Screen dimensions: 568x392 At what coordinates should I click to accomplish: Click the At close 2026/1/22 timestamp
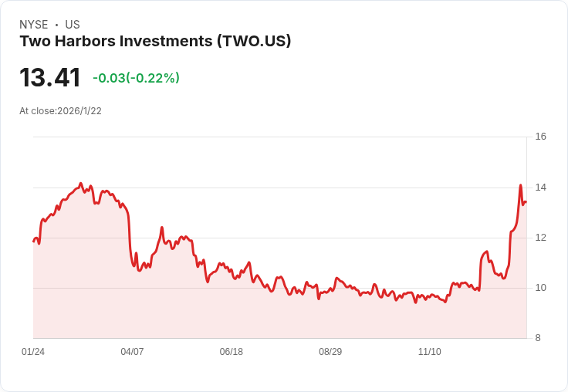(x=60, y=111)
